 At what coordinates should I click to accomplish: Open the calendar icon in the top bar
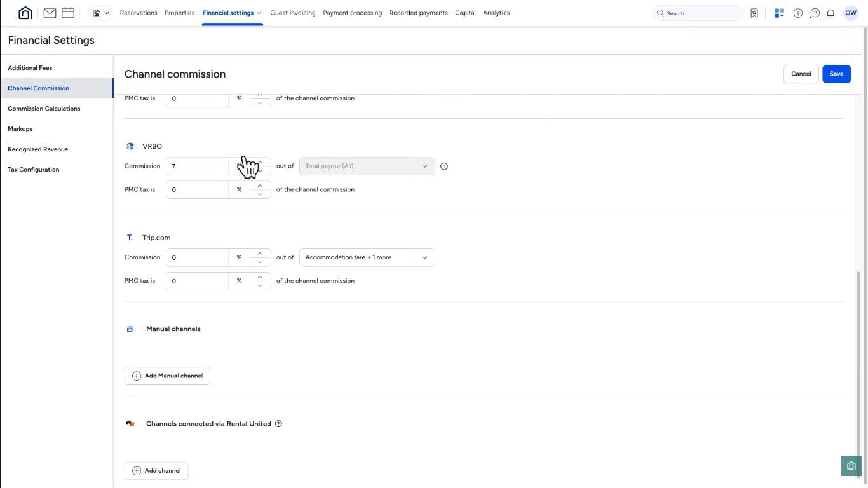68,13
